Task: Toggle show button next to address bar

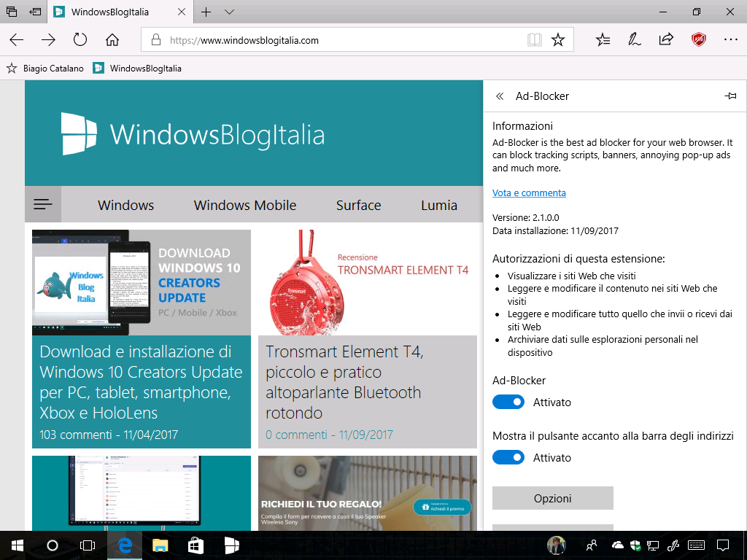Action: coord(508,457)
